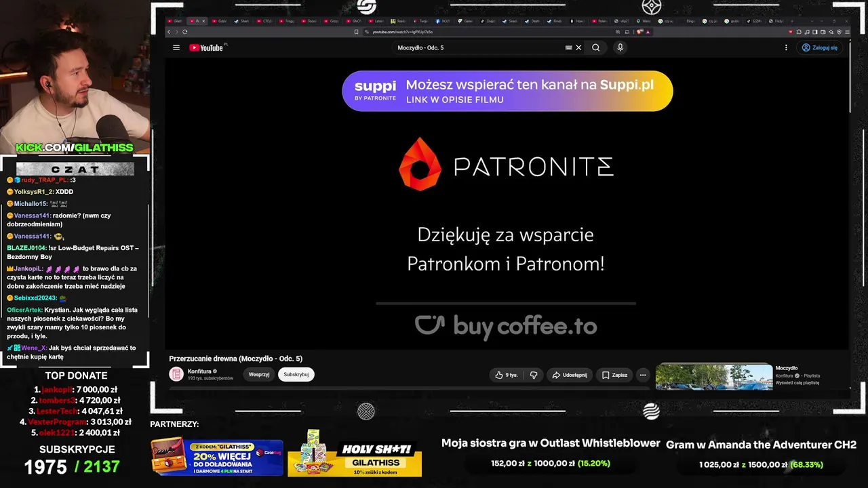Click the video title Przerzucanie drewna
The image size is (868, 488).
(x=235, y=359)
